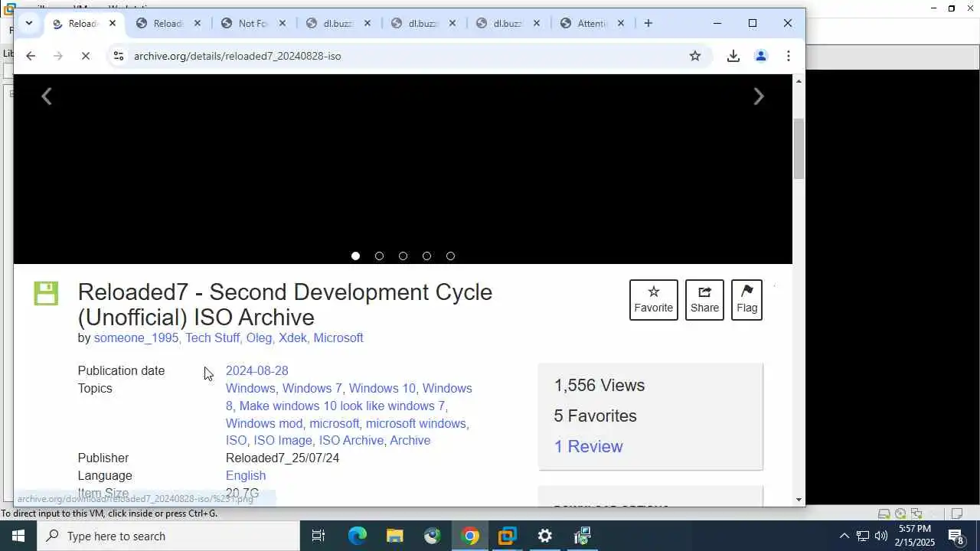Viewport: 980px width, 551px height.
Task: Open the Windows mod topic link
Action: 264,423
